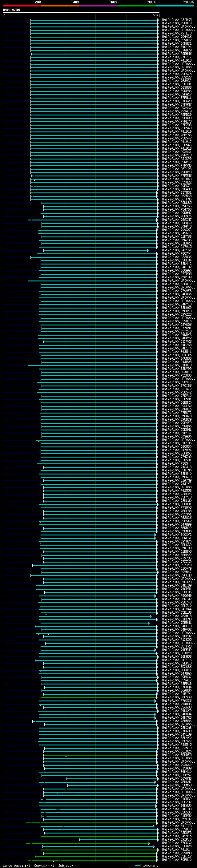
Task: Click the purple ~60% identity legend segment
Action: 98,6
